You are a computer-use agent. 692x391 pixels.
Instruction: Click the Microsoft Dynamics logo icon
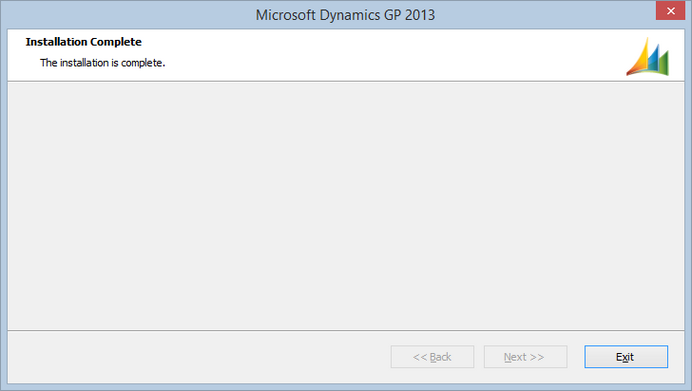point(647,57)
